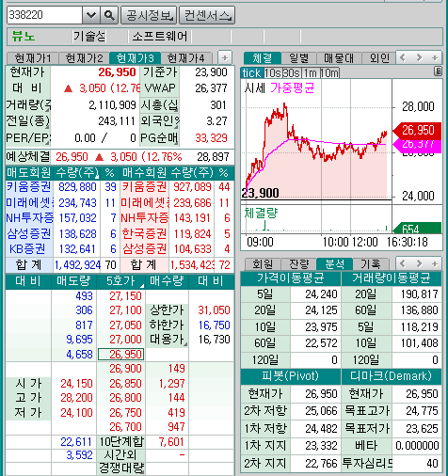Image resolution: width=448 pixels, height=476 pixels.
Task: Click next arrow next to 외인 tab
Action: pos(419,57)
